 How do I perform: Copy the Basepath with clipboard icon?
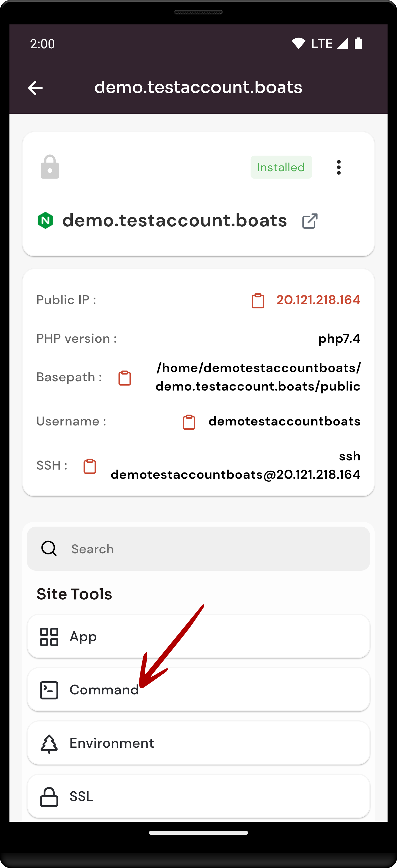point(125,378)
